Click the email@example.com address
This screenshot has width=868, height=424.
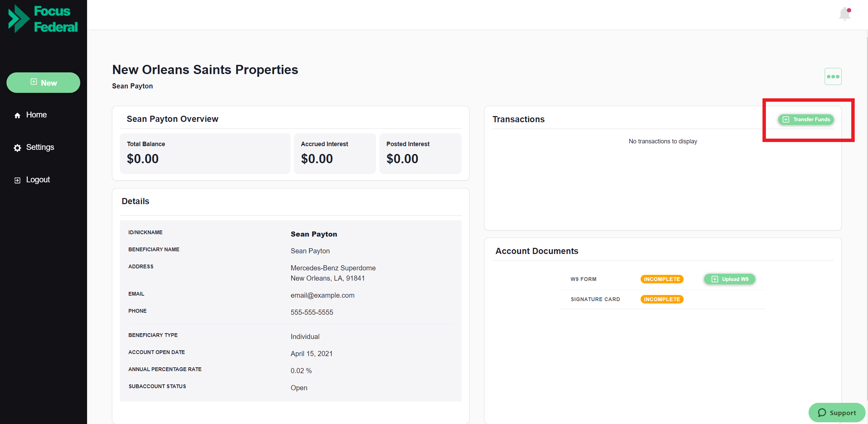322,295
